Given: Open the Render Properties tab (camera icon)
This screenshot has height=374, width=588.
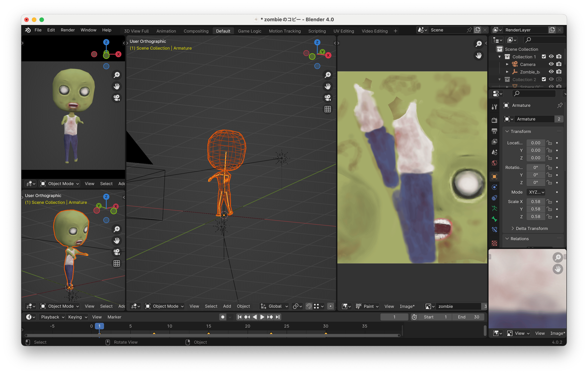Looking at the screenshot, I should click(494, 120).
